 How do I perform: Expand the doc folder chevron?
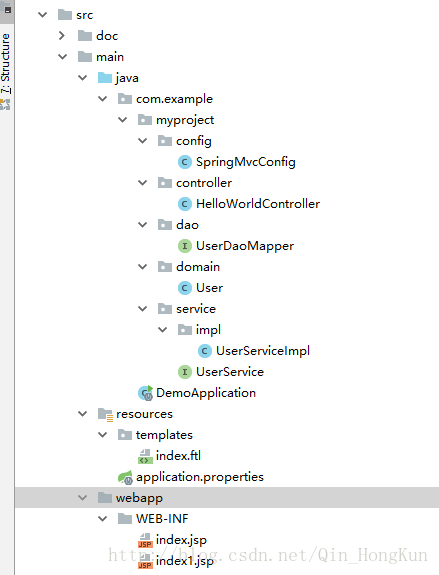[62, 36]
